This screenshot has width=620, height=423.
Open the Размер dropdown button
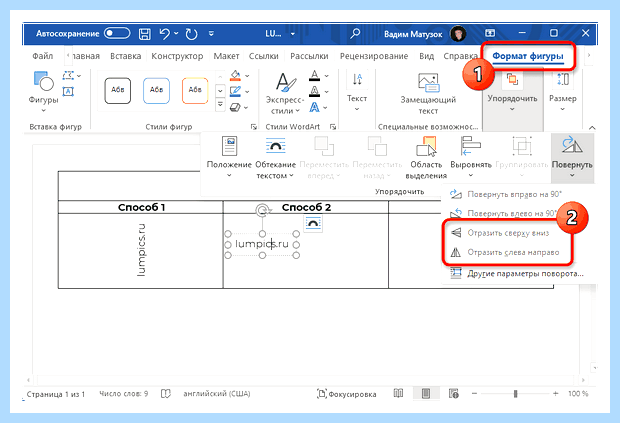point(563,92)
